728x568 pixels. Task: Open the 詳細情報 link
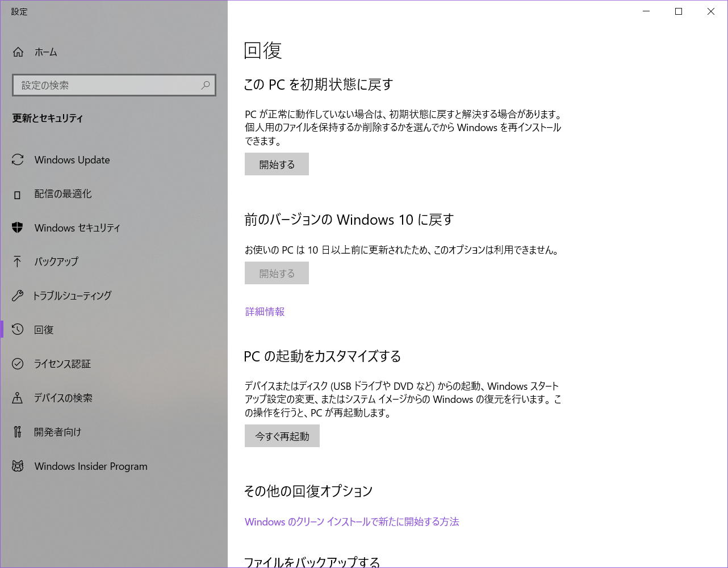265,312
